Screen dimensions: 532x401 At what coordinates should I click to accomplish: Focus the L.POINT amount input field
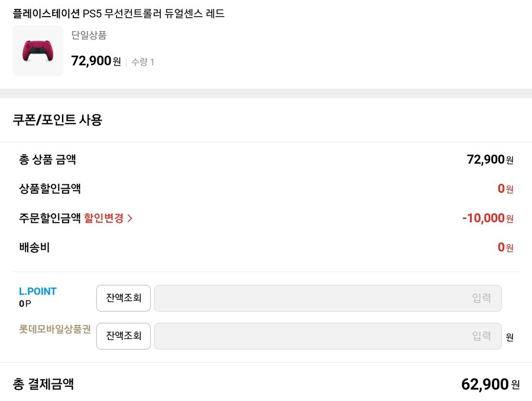(327, 298)
